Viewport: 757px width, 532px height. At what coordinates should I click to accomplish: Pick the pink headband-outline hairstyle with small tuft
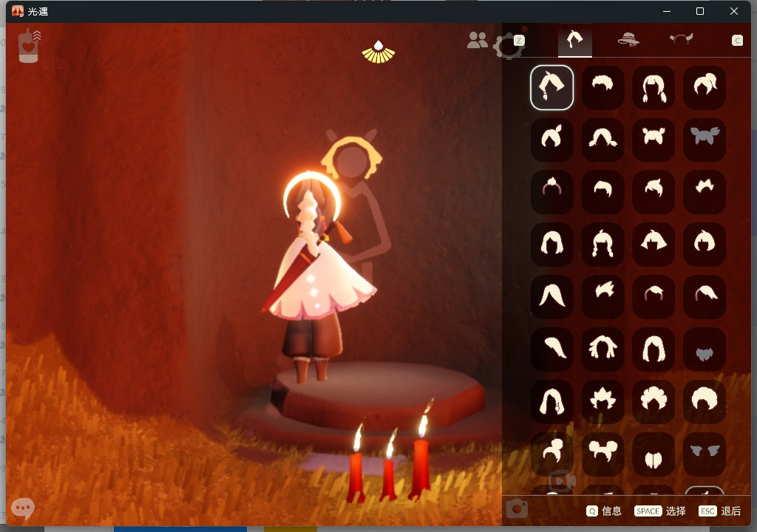551,192
